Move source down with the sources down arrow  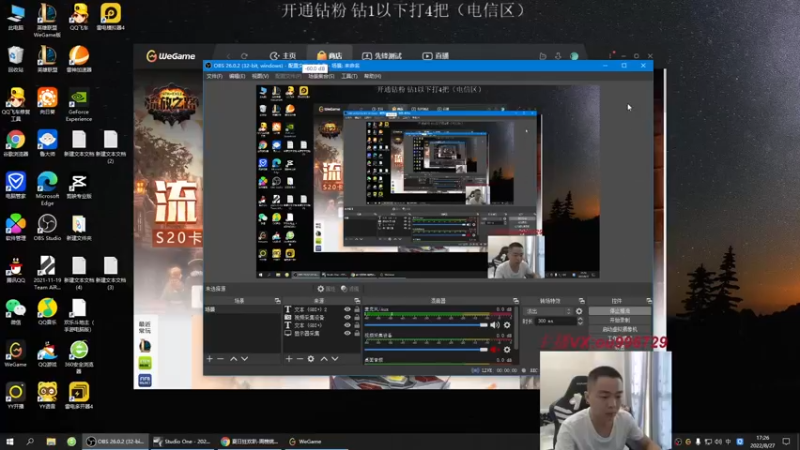coord(335,359)
